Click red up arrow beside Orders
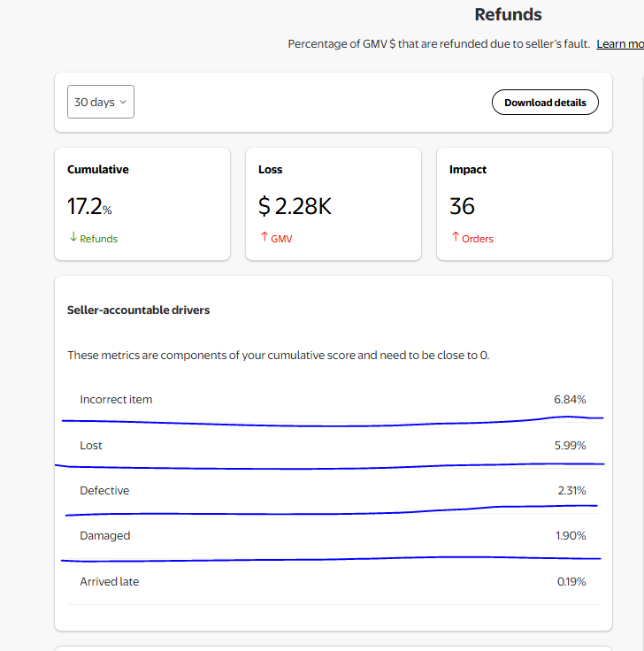644x651 pixels. pos(455,238)
